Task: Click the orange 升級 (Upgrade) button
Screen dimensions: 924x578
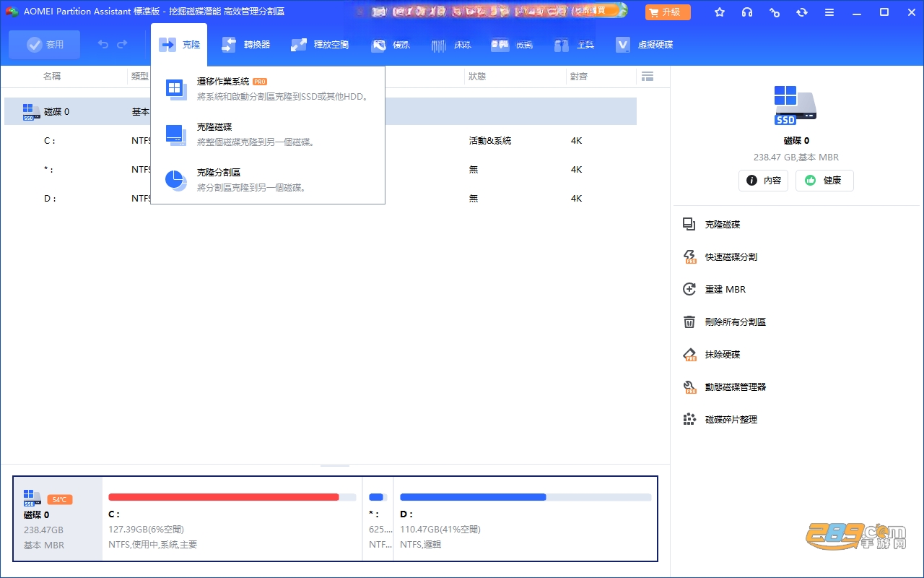Action: (x=668, y=12)
